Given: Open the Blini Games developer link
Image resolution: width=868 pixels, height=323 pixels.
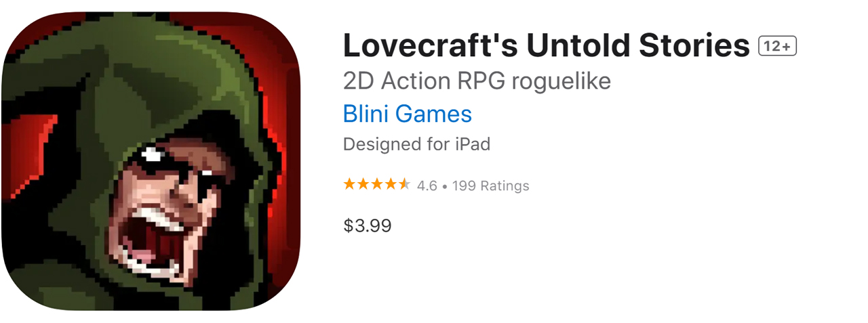Looking at the screenshot, I should 407,113.
